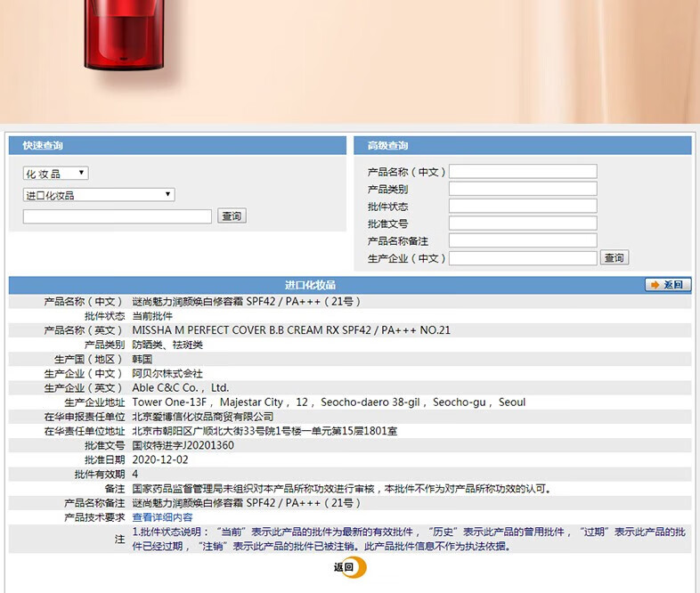Click the quick search text field
The height and width of the screenshot is (593, 700).
click(x=118, y=216)
